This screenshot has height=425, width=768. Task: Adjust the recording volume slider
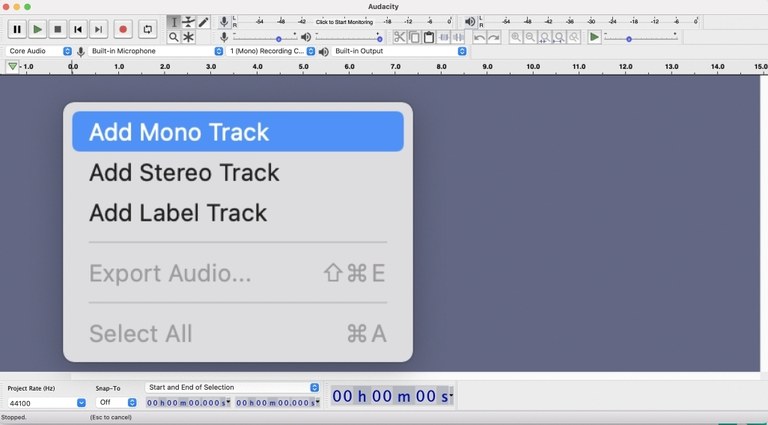265,38
